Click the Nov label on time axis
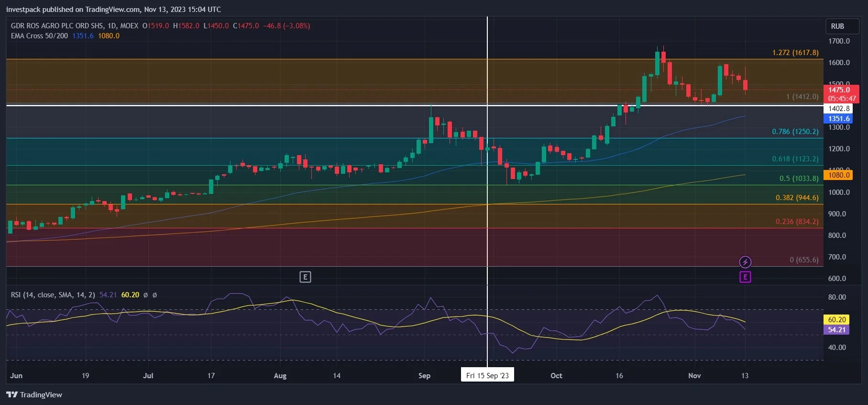Image resolution: width=868 pixels, height=405 pixels. pos(694,376)
